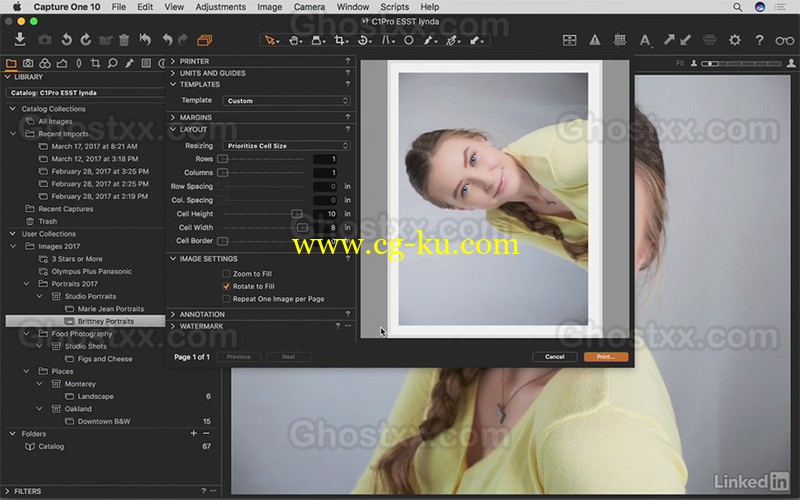
Task: Click the Import images toolbar icon
Action: pyautogui.click(x=20, y=39)
